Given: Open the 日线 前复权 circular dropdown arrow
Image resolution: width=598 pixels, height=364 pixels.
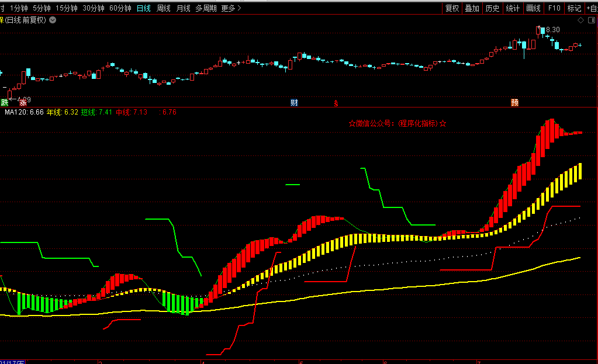Looking at the screenshot, I should pos(53,20).
